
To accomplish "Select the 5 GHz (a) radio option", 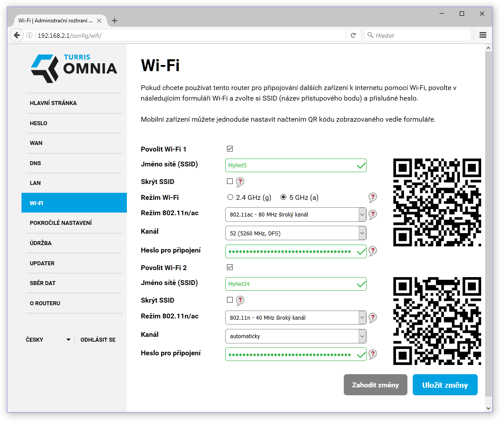I will tap(283, 197).
